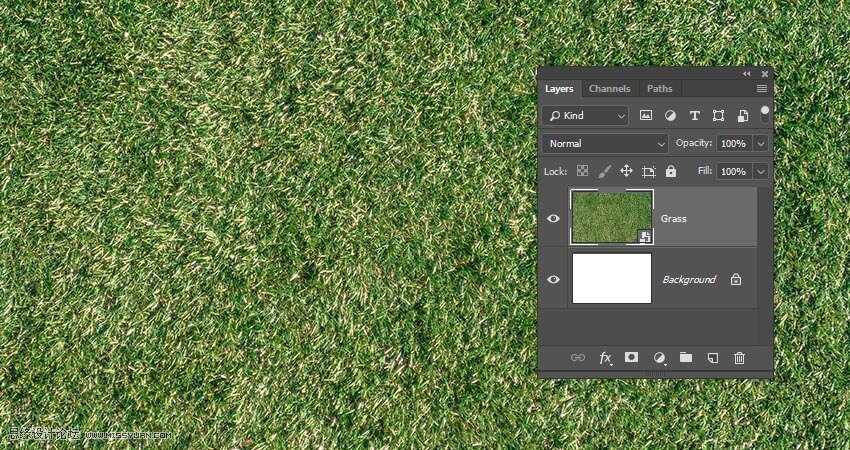850x450 pixels.
Task: Add a layer mask
Action: click(632, 357)
